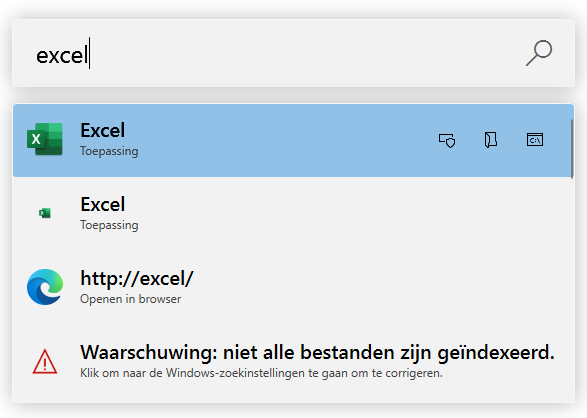Open Excel's containing folder icon
Image resolution: width=587 pixels, height=418 pixels.
(491, 140)
